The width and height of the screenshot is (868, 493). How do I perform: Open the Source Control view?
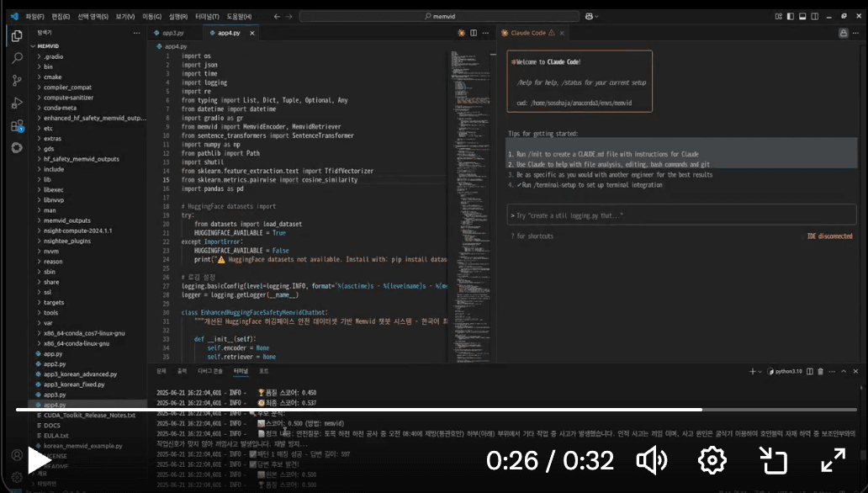(18, 81)
